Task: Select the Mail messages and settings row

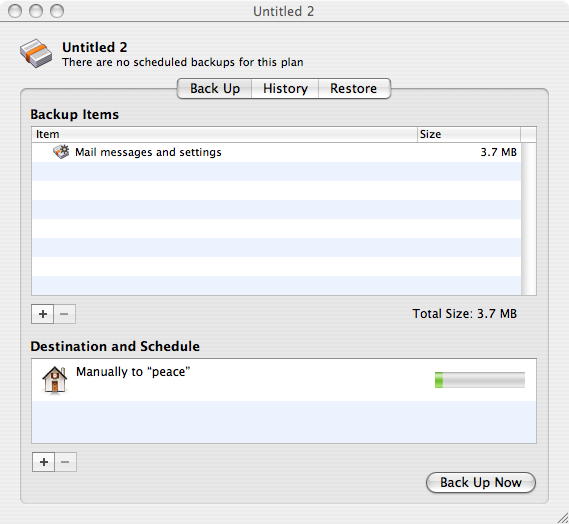Action: 277,152
